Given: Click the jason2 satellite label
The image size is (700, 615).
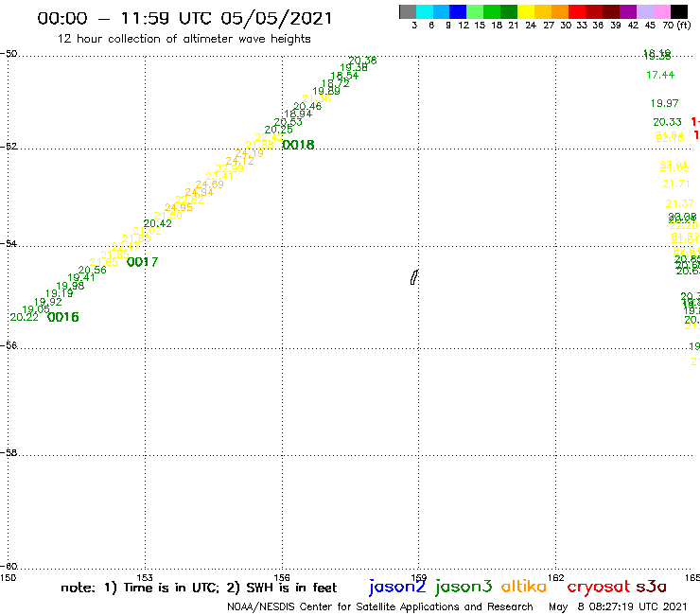Looking at the screenshot, I should [x=397, y=587].
